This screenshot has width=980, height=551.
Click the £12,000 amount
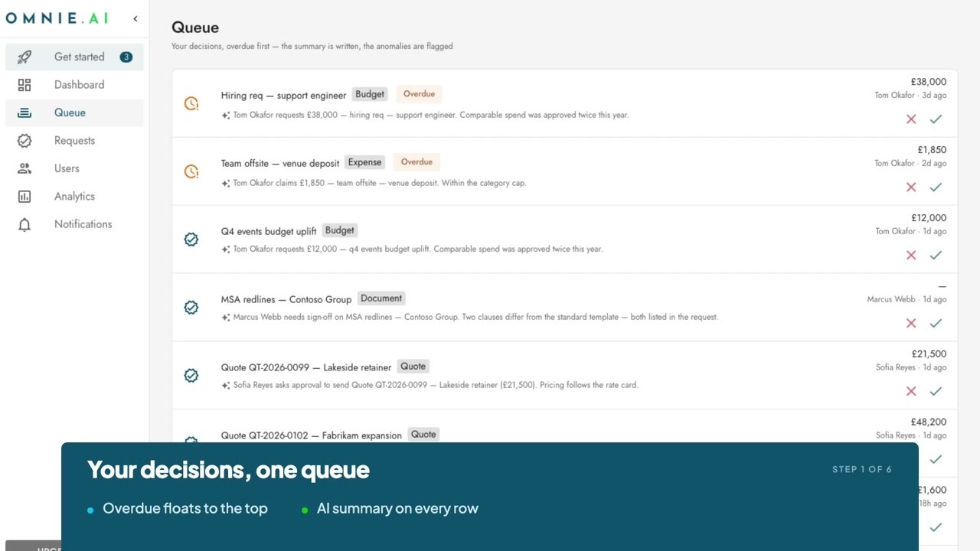[x=929, y=218]
